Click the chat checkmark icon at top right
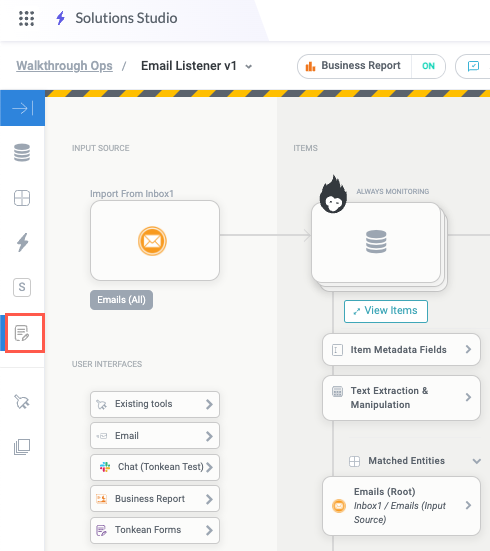 pyautogui.click(x=473, y=66)
